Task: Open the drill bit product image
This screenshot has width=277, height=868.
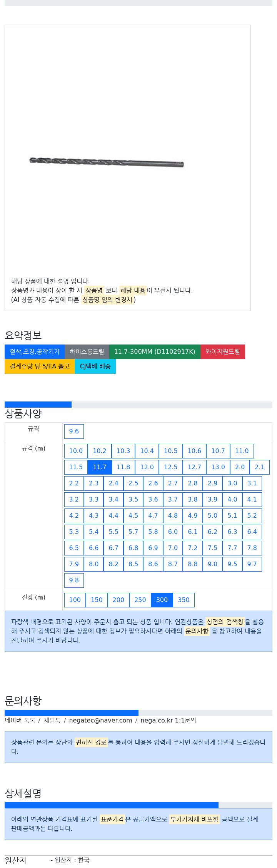Action: point(107,162)
